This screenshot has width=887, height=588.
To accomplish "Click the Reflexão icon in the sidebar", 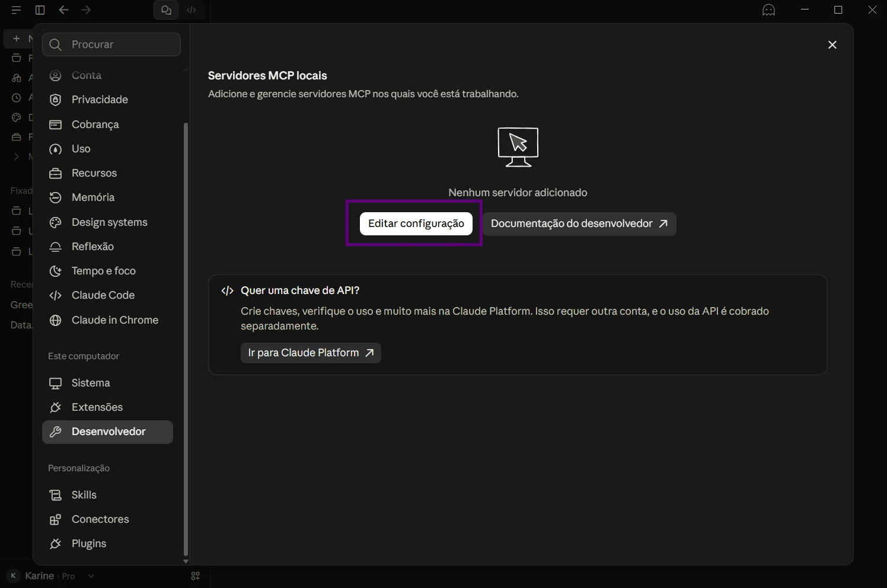I will 55,247.
